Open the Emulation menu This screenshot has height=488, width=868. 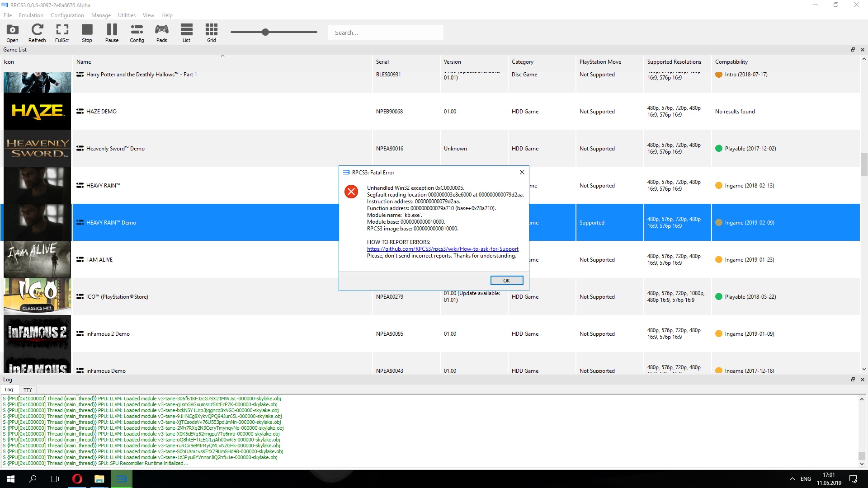pos(31,15)
